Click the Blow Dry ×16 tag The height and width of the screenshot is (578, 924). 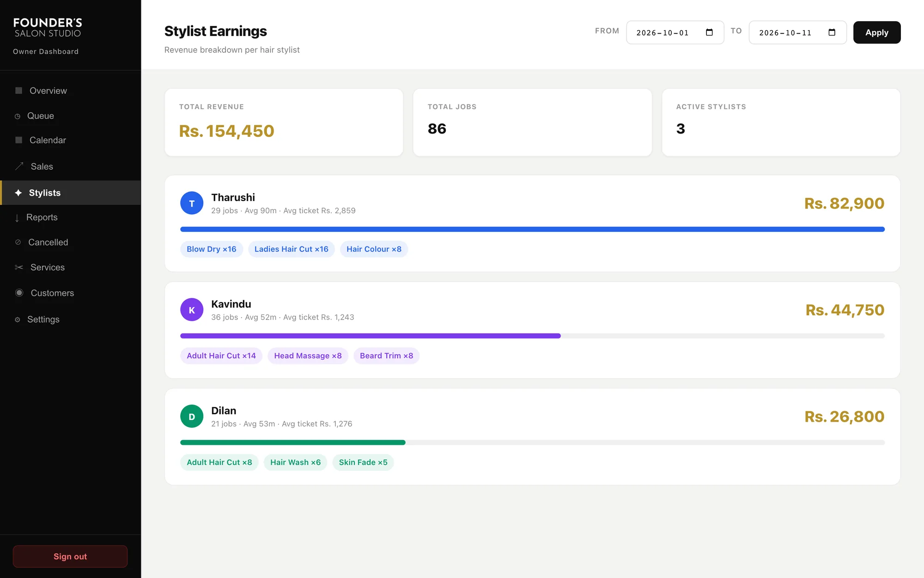coord(212,249)
